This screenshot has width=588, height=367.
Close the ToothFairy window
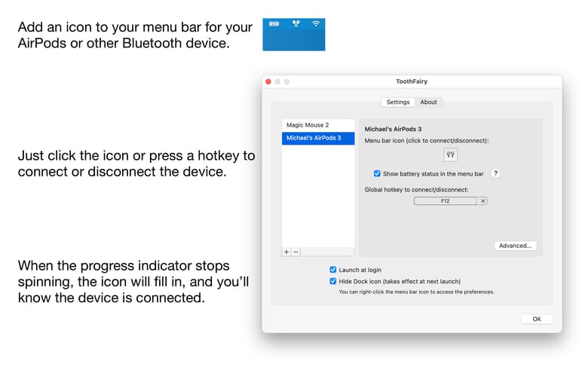tap(268, 81)
